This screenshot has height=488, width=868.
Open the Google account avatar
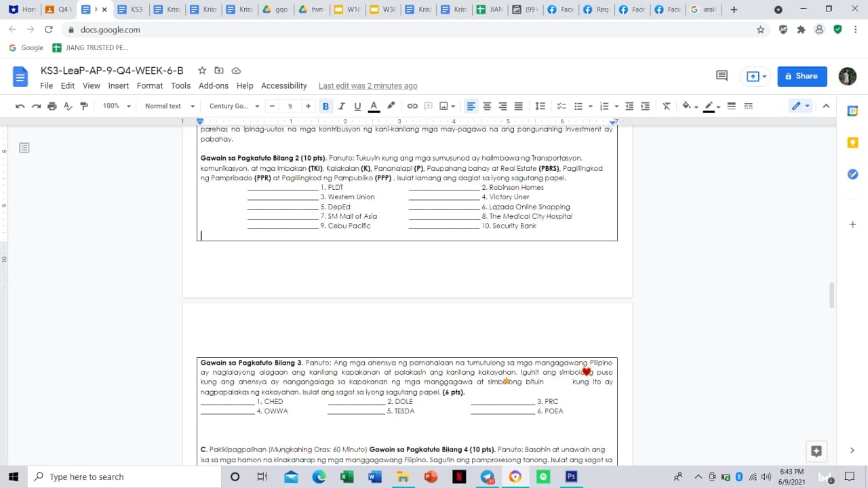(848, 77)
